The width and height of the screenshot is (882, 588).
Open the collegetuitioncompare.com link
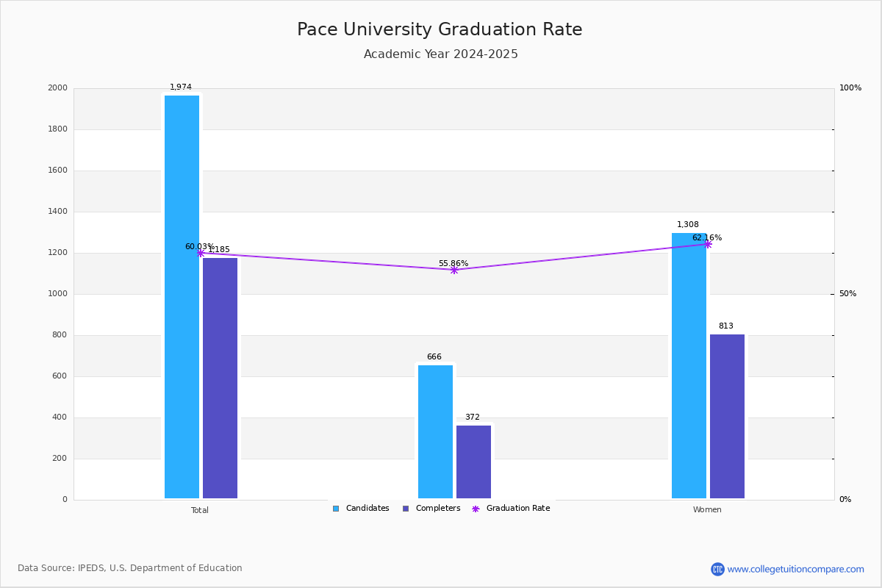(x=795, y=569)
